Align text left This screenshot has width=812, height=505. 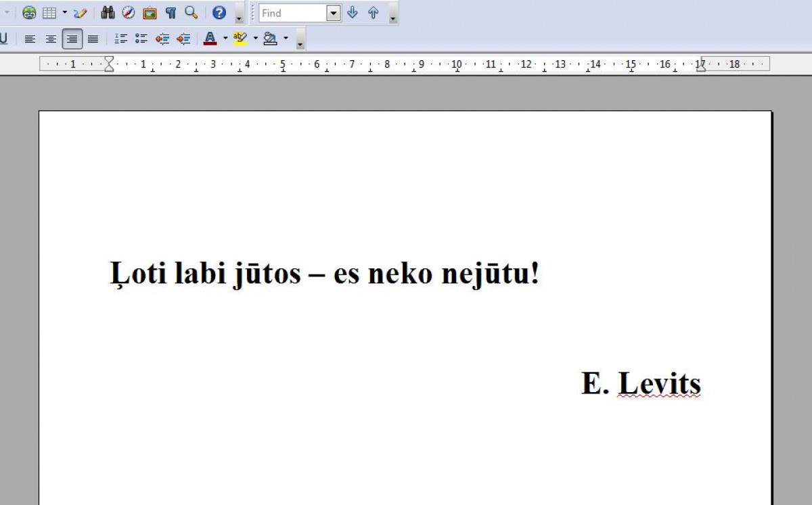click(x=30, y=39)
